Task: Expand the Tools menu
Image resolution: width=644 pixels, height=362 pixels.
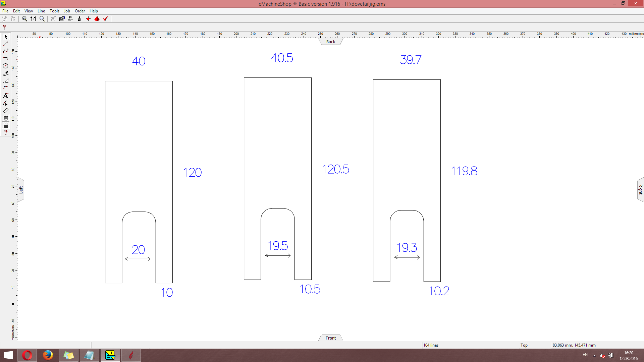Action: pyautogui.click(x=54, y=11)
